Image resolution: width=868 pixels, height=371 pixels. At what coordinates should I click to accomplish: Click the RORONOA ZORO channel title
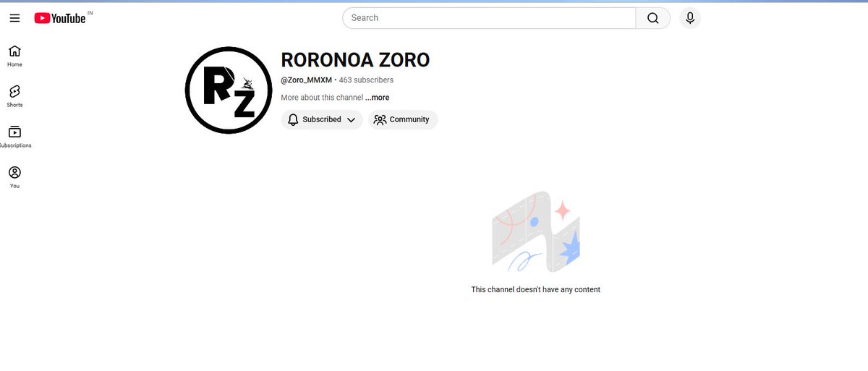[355, 60]
